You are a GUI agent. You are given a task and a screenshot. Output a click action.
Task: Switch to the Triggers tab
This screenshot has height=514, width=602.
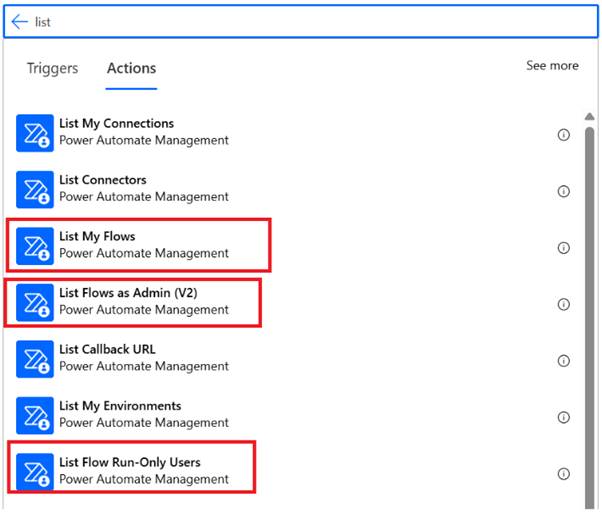click(x=53, y=68)
